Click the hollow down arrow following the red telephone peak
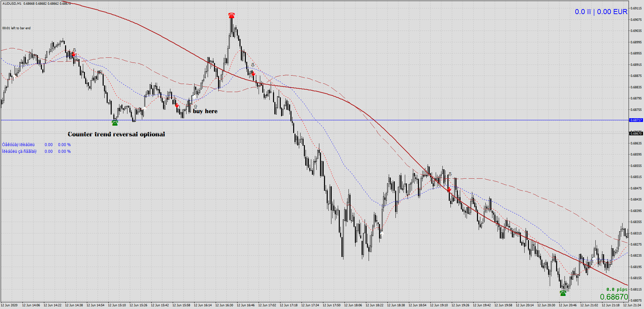 [x=253, y=65]
